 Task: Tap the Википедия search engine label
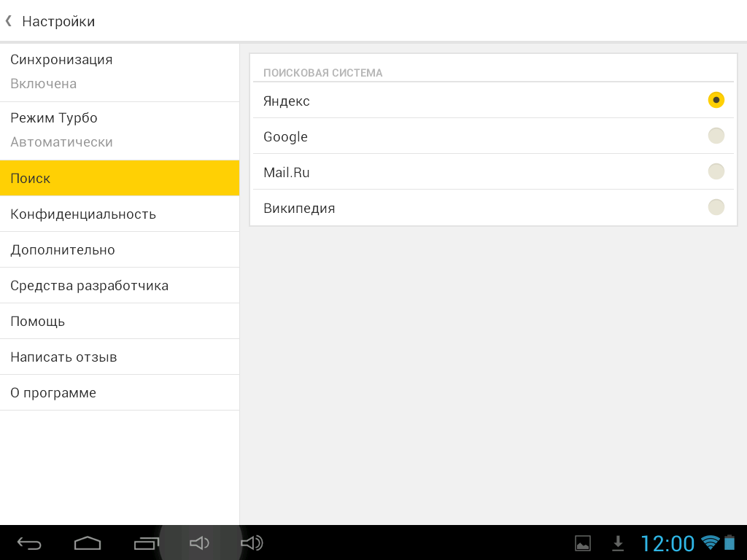[x=299, y=209]
